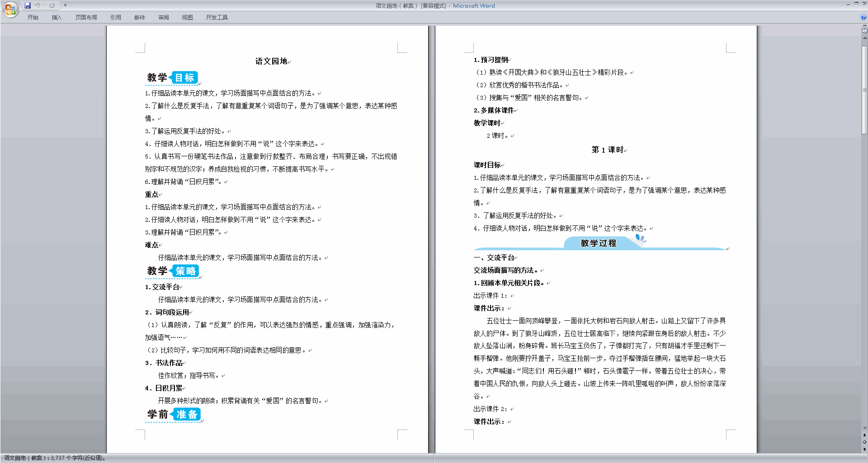
Task: Click the vertical scrollbar down arrow
Action: click(x=864, y=428)
